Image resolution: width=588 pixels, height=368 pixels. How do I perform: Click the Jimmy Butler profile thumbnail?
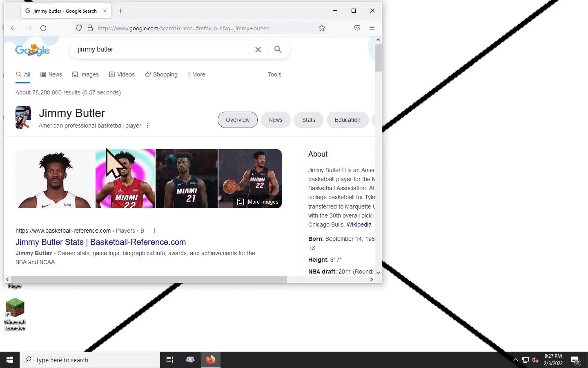point(23,117)
